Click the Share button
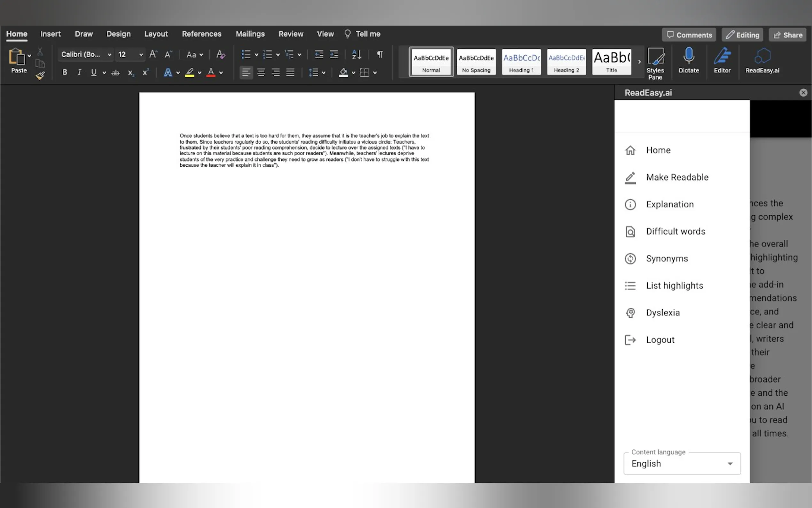812x508 pixels. 787,35
